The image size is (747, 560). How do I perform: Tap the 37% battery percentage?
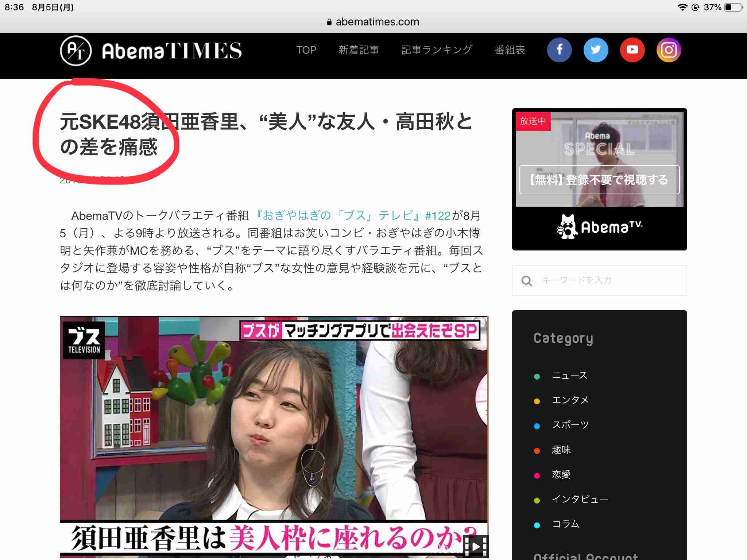(x=712, y=7)
